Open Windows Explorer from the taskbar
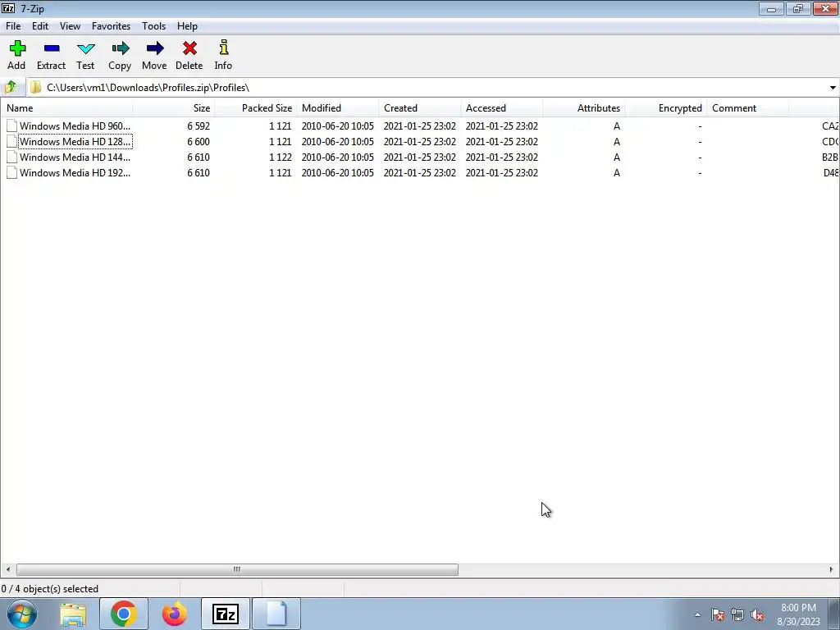Viewport: 840px width, 630px height. [73, 614]
